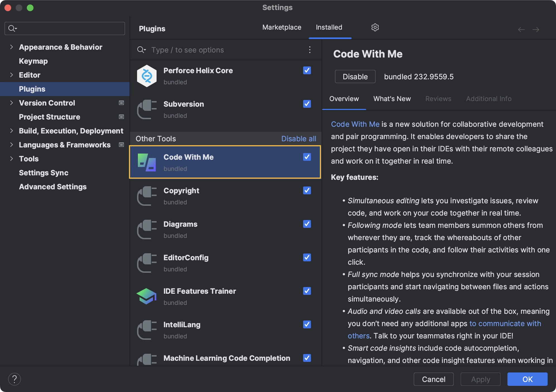Click the project-level icon beside Languages & Frameworks
Viewport: 556px width, 392px height.
121,145
